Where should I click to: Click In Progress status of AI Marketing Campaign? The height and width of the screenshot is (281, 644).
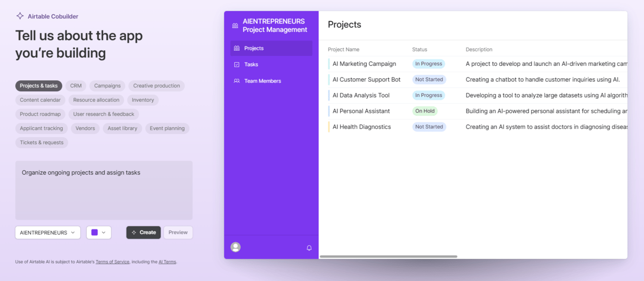point(429,64)
